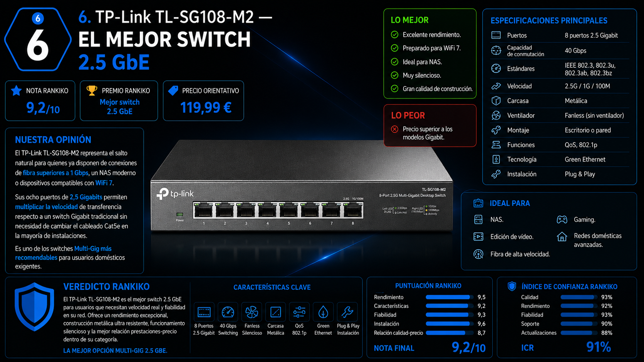Click the price tag icon beside PRECIO ORIENTATIVO
This screenshot has width=644, height=362.
173,90
